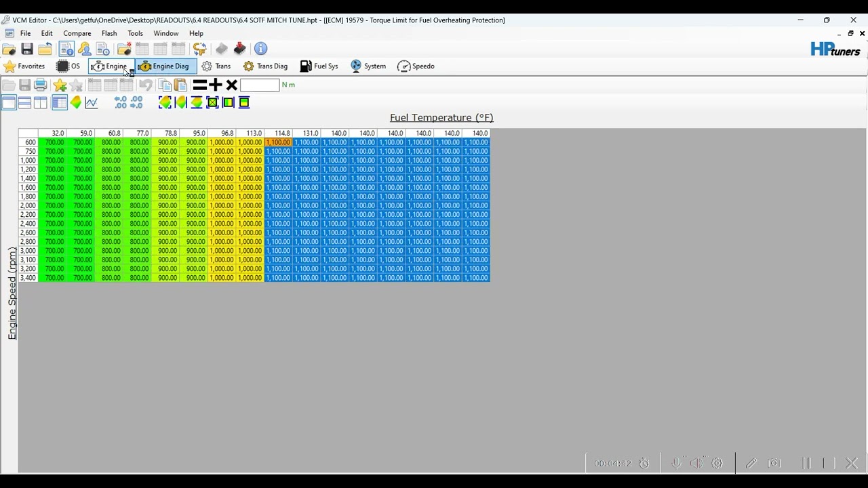Pause the recording in recorder overlay
Viewport: 868px width, 488px height.
[807, 464]
